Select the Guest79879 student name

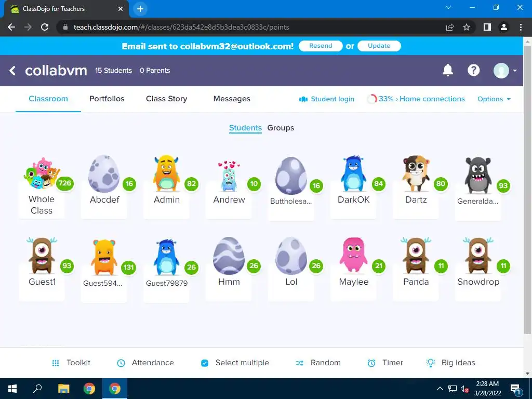click(x=167, y=283)
